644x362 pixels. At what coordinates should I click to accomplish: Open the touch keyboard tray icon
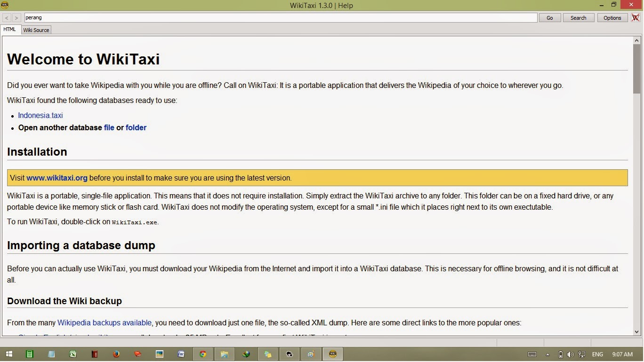point(532,354)
